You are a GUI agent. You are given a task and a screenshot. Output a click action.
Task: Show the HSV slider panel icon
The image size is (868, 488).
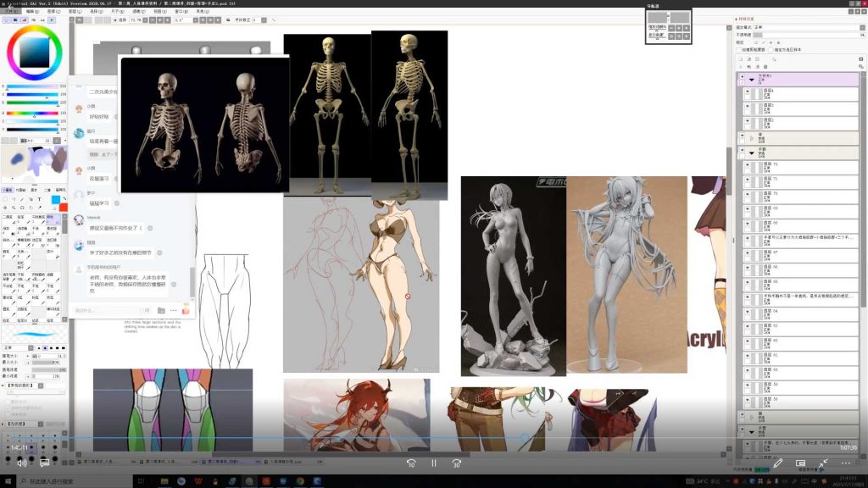click(25, 20)
